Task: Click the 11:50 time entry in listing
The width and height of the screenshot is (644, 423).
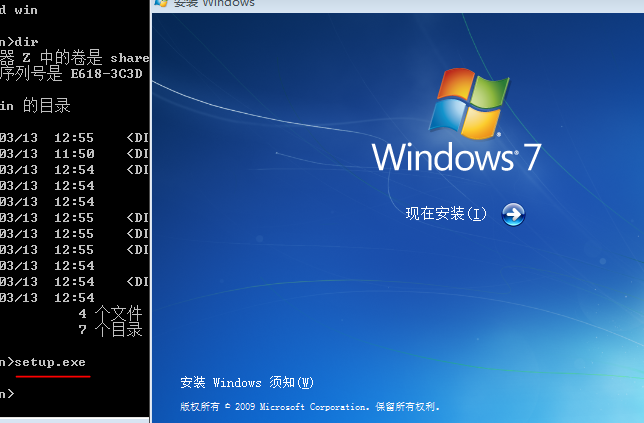Action: coord(74,154)
